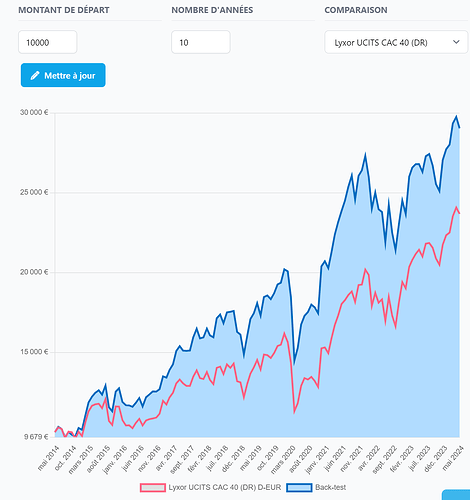
Task: Click the Montant de départ field showing 10000
Action: tap(48, 42)
